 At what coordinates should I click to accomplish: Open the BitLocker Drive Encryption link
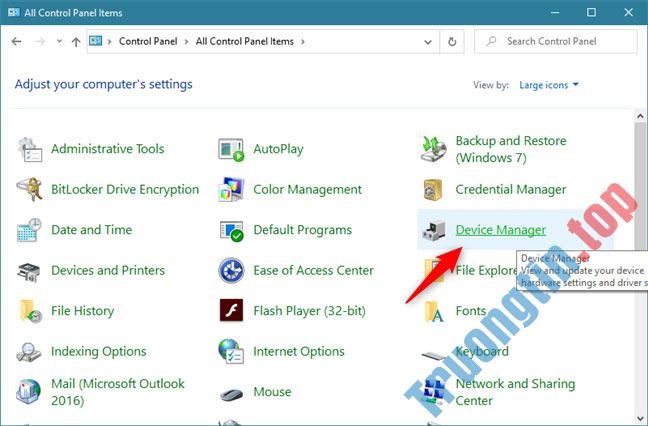125,189
